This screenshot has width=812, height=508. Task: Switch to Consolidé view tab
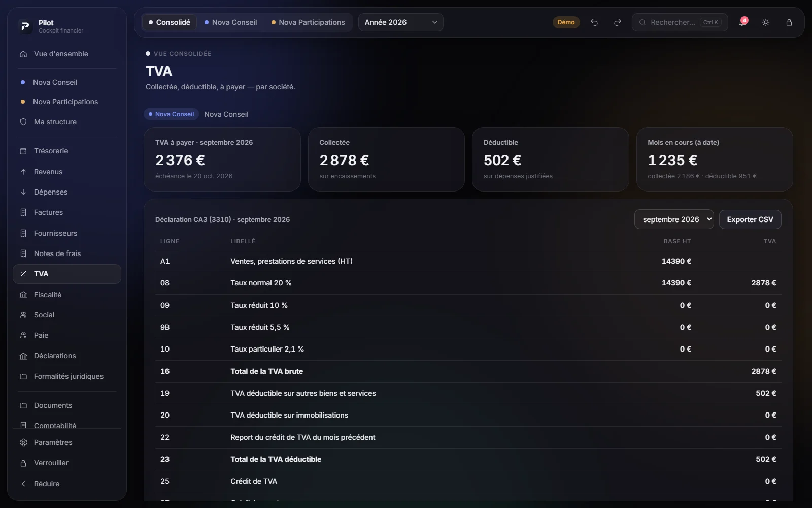(x=169, y=22)
